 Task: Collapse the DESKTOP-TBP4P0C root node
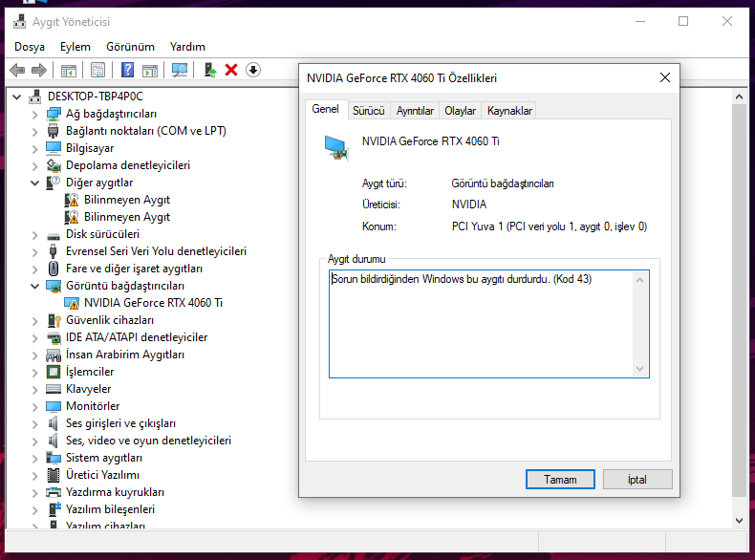[x=17, y=97]
